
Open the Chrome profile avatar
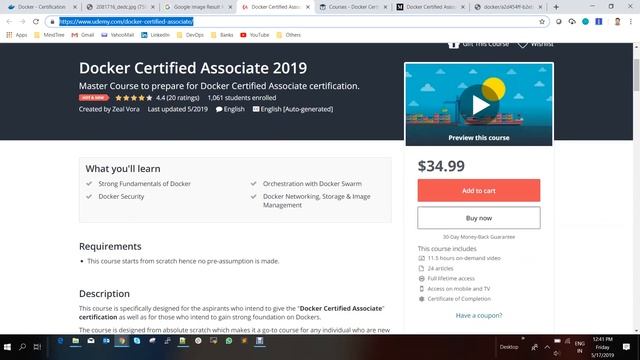coord(617,22)
